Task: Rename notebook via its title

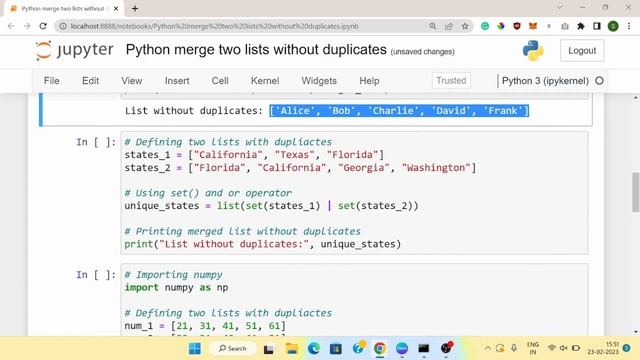Action: (256, 50)
